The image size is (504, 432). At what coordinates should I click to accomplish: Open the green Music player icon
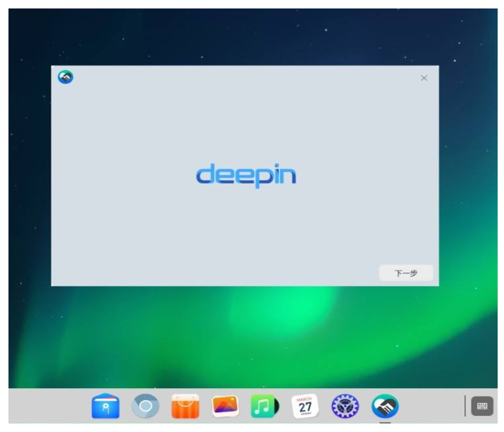[x=265, y=407]
